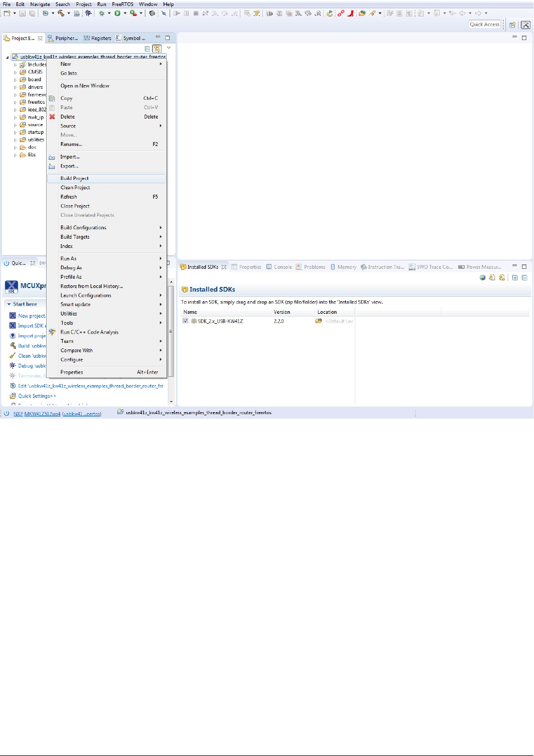Switch to the Memory tab
This screenshot has width=534, height=756.
click(343, 267)
